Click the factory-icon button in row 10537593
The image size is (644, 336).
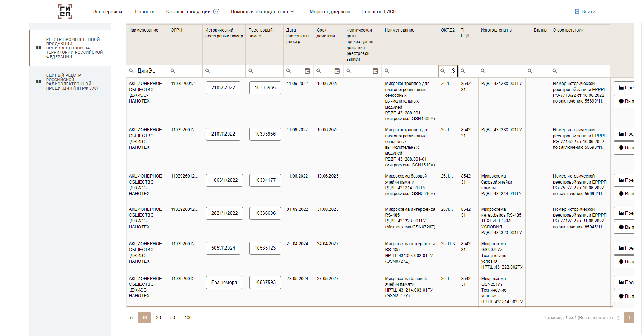point(624,283)
